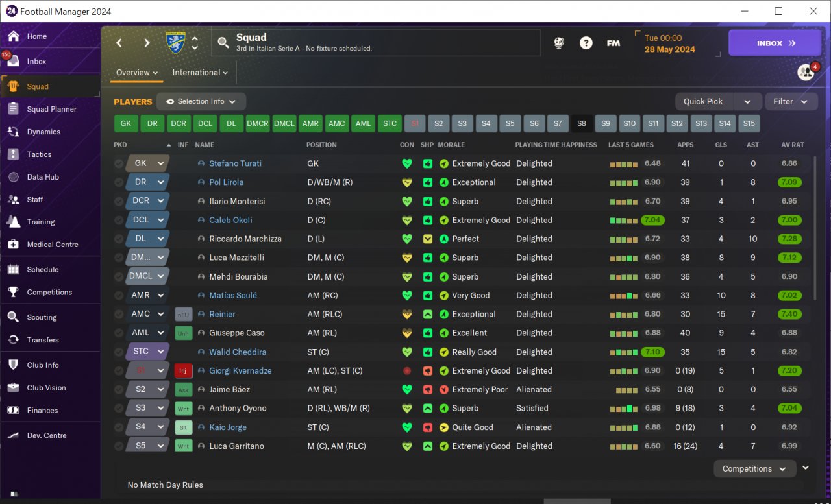
Task: Select the S8 substitute tab
Action: [x=582, y=123]
